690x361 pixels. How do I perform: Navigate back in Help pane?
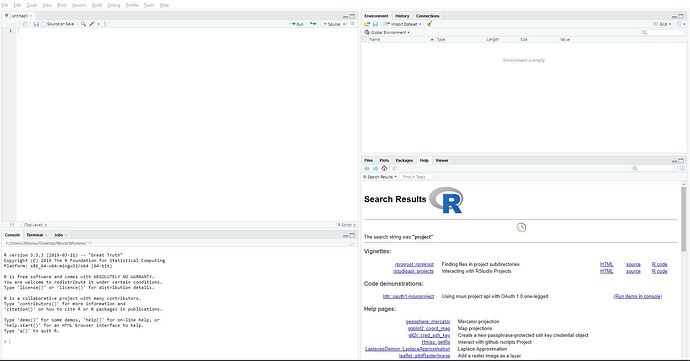click(367, 168)
